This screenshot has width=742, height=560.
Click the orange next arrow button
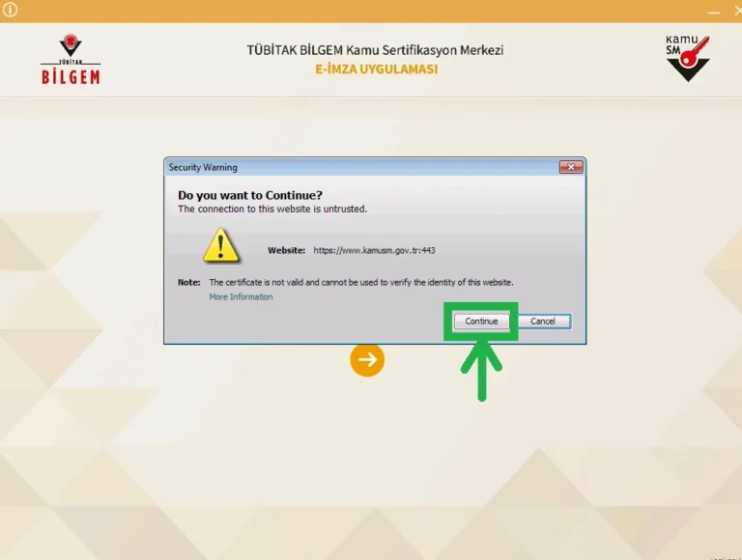coord(367,359)
